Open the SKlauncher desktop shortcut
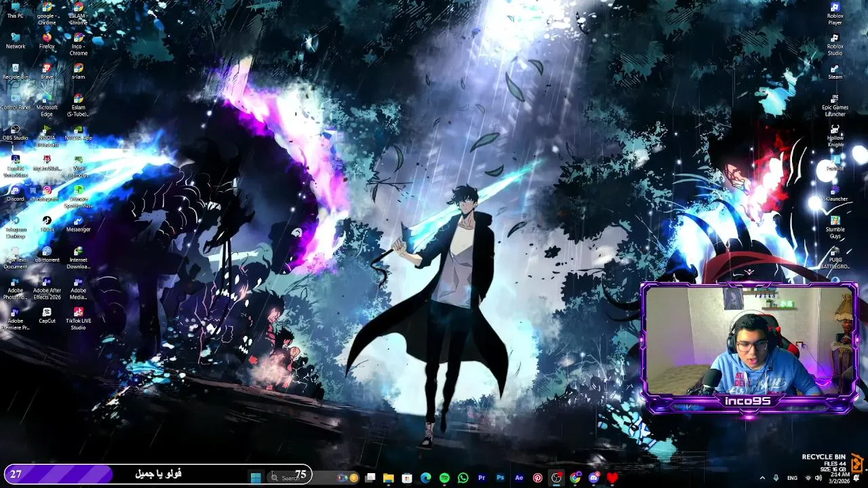 click(835, 193)
